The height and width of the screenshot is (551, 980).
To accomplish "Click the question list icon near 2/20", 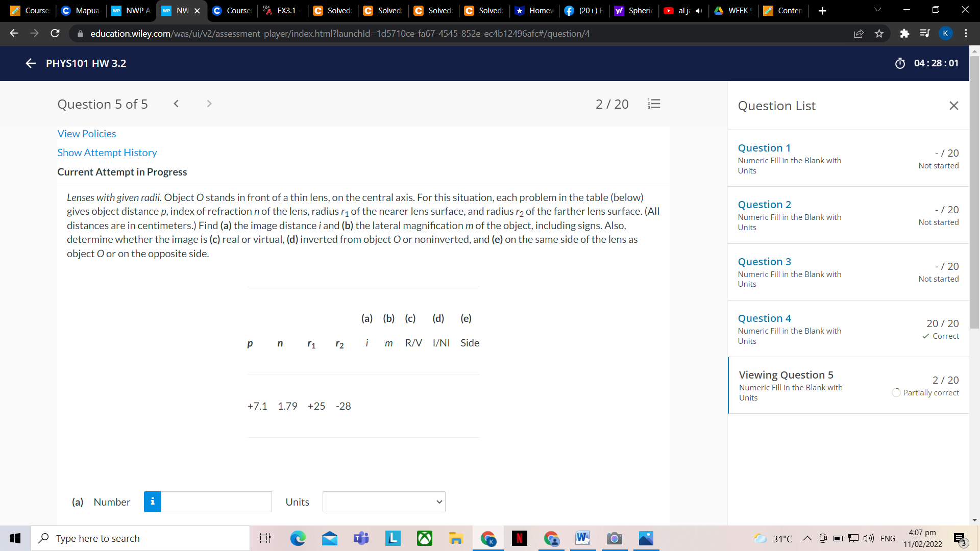I will coord(654,104).
